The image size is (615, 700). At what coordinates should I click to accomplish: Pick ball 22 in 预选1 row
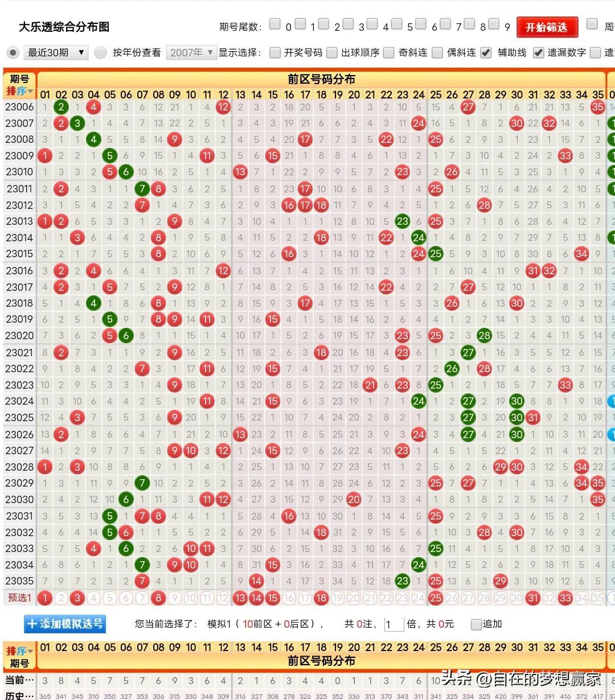pos(386,598)
